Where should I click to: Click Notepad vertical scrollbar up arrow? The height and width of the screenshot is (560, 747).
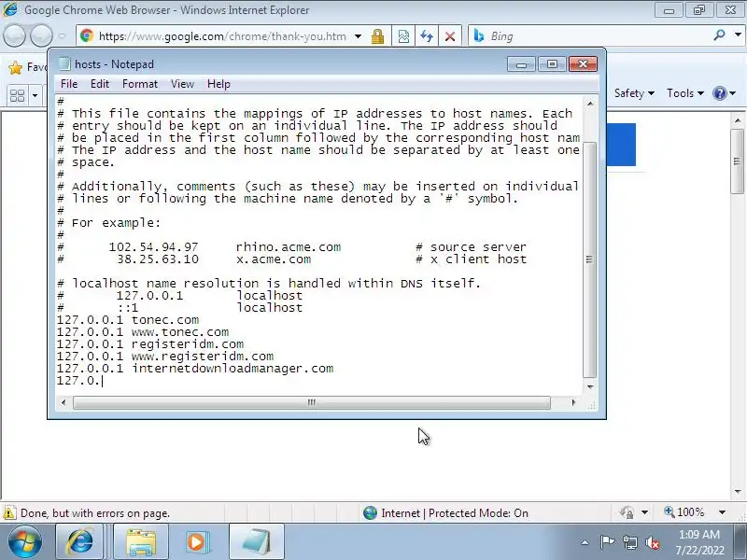tap(590, 104)
